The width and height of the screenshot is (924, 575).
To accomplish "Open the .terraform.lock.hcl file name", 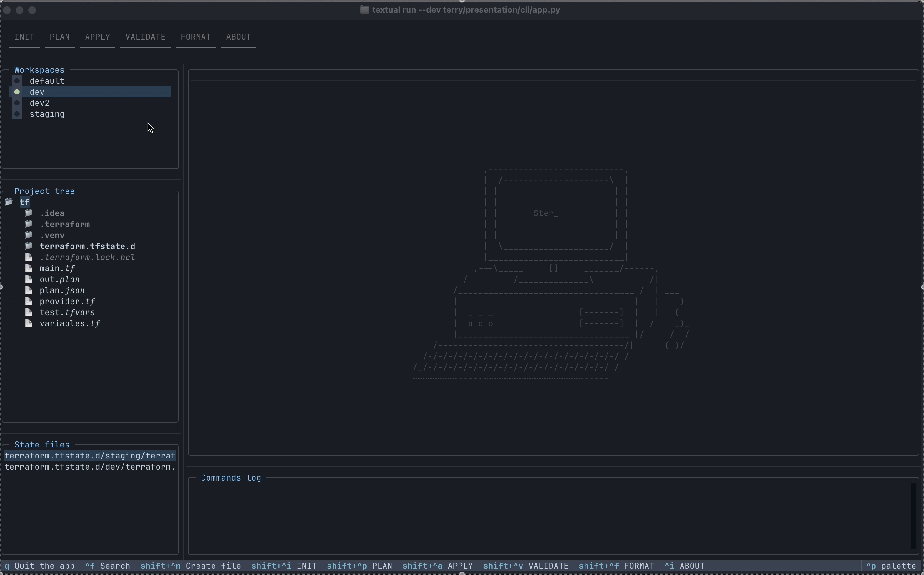I will coord(88,258).
